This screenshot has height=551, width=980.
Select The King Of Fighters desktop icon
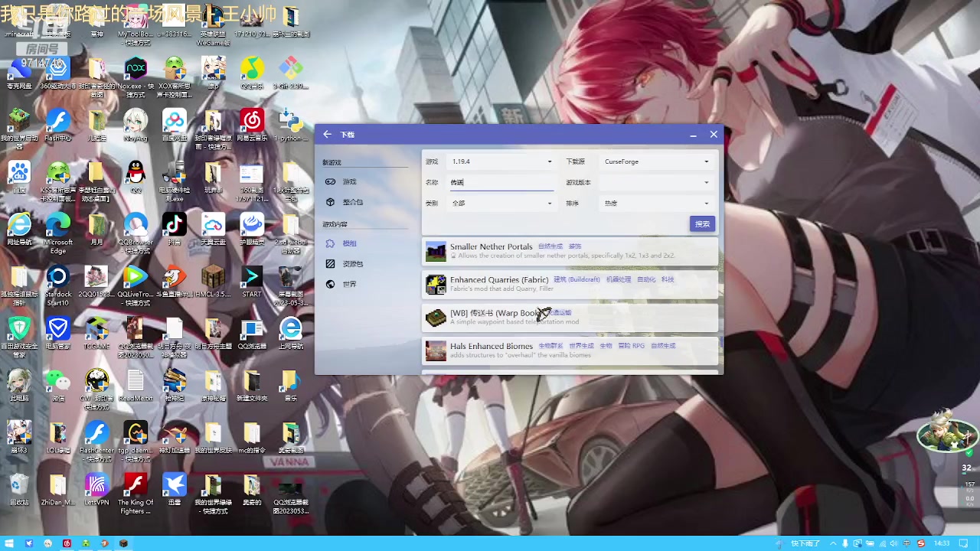[136, 494]
